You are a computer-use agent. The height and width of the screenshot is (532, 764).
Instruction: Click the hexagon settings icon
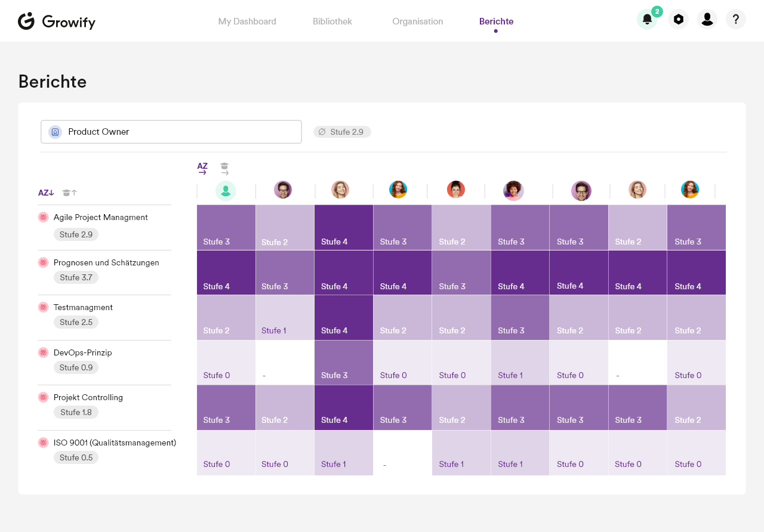pos(678,20)
